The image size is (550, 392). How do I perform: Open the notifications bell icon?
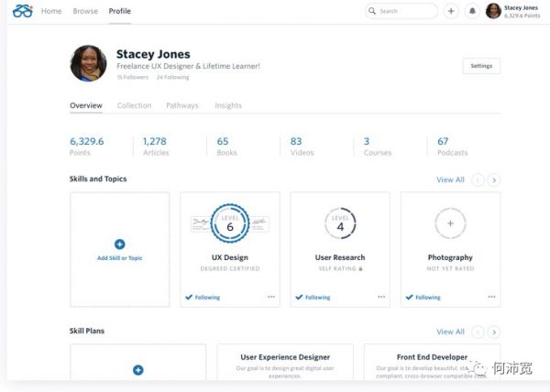point(473,11)
